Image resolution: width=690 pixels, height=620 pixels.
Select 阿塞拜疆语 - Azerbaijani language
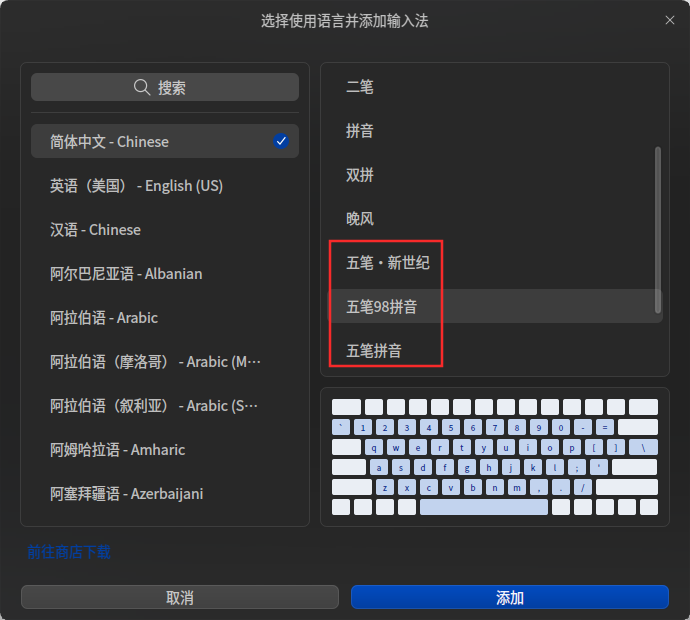pos(165,494)
